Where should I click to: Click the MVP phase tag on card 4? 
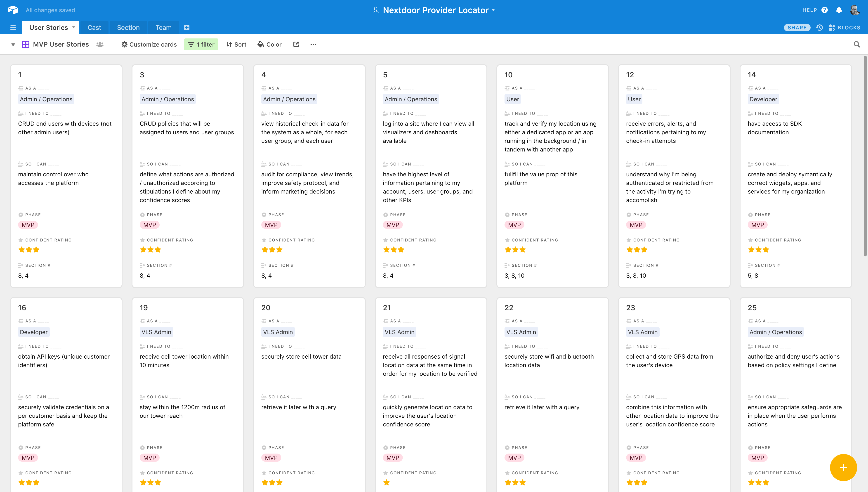pyautogui.click(x=271, y=225)
